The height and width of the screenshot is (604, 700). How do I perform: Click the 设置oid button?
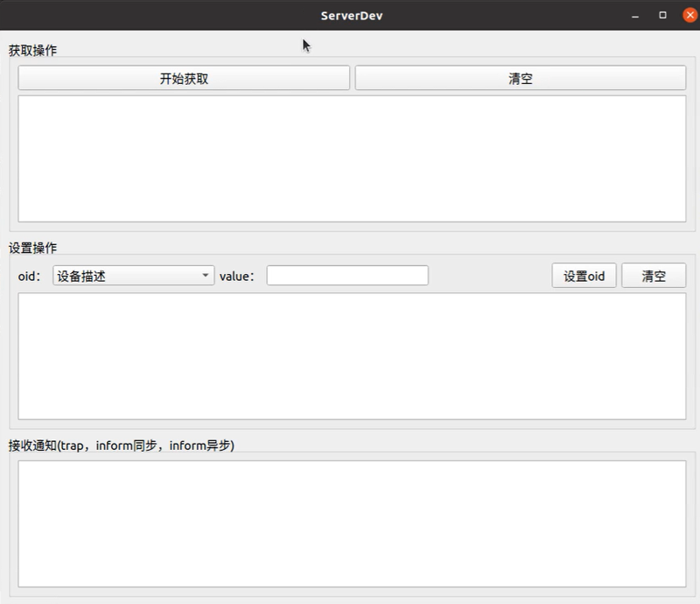coord(584,276)
